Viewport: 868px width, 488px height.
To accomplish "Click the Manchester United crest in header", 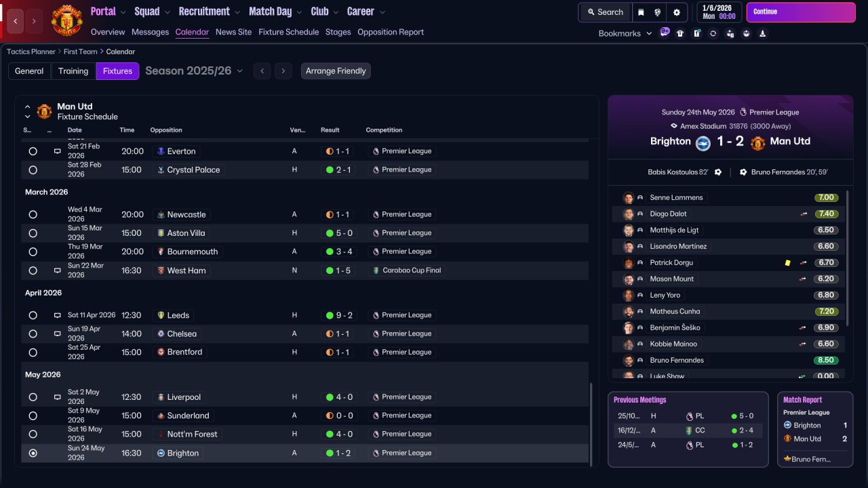I will point(66,20).
